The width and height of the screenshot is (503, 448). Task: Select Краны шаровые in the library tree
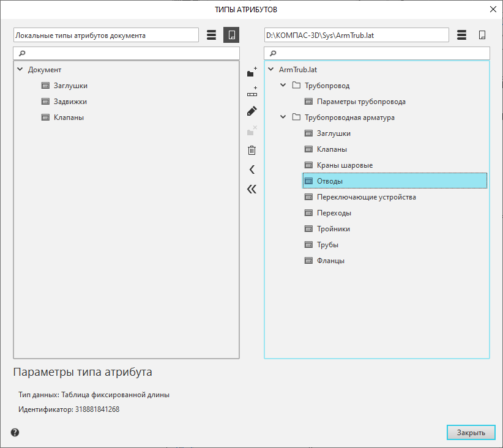pyautogui.click(x=345, y=165)
